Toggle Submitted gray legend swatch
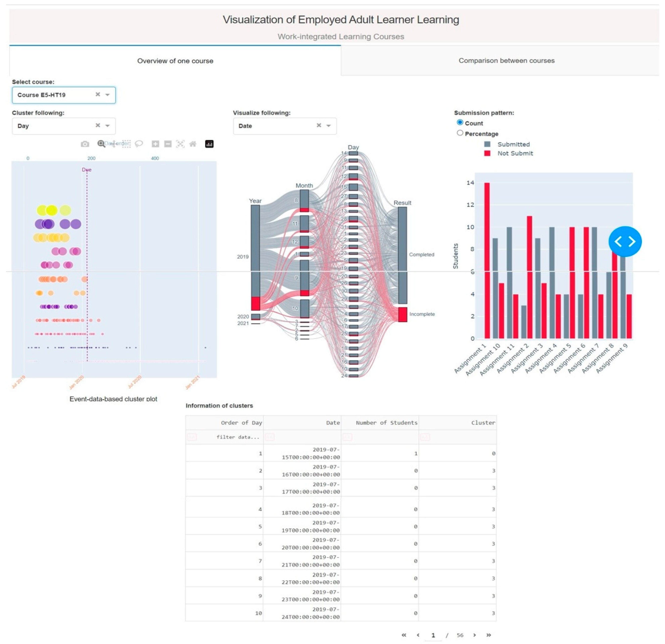The width and height of the screenshot is (665, 644). (x=487, y=144)
